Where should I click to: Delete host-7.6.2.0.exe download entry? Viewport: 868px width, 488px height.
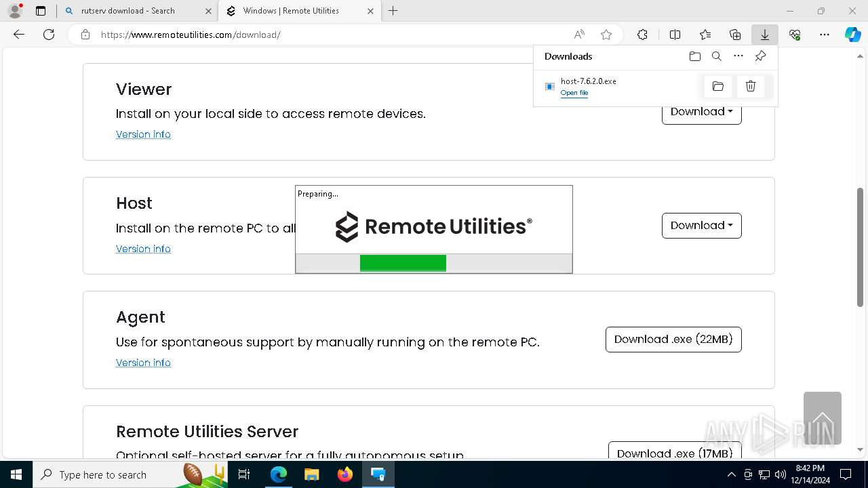coord(751,86)
